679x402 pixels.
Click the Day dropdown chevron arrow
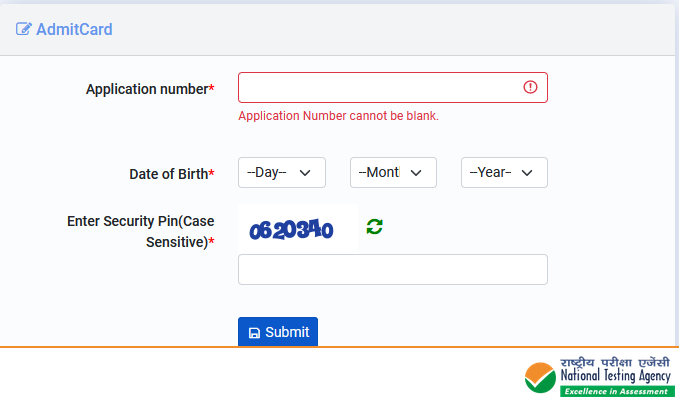click(305, 173)
